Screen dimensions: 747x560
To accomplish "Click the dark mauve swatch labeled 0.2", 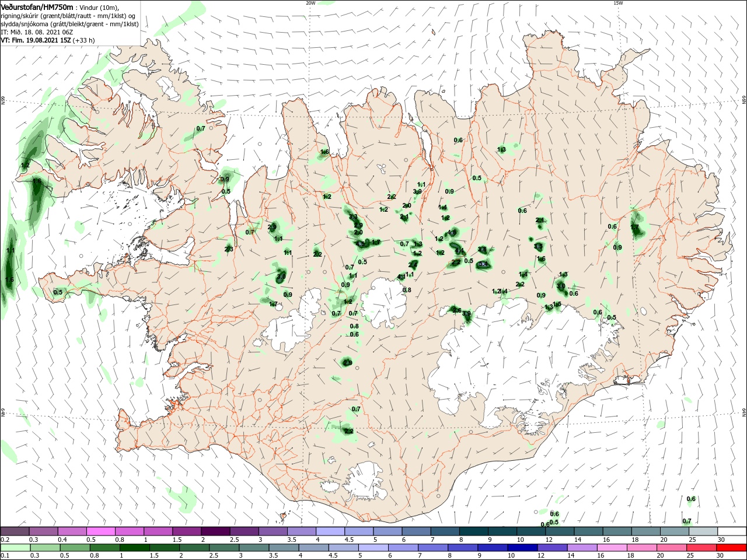I will click(15, 531).
